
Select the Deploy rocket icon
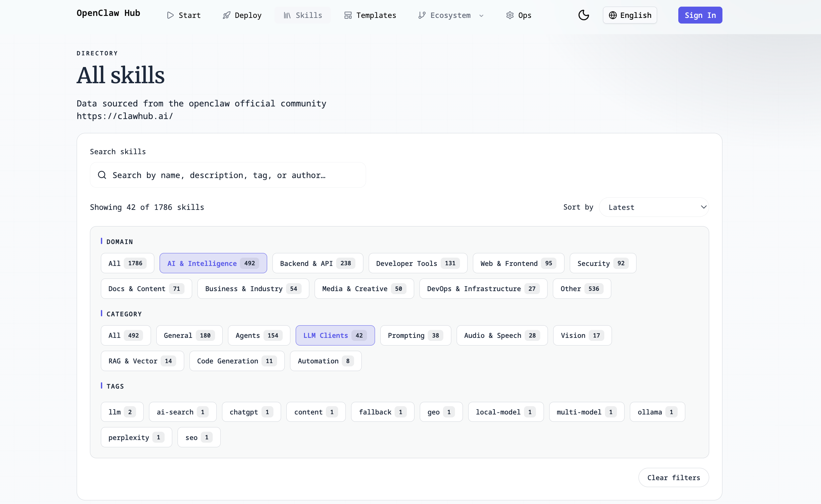(227, 15)
